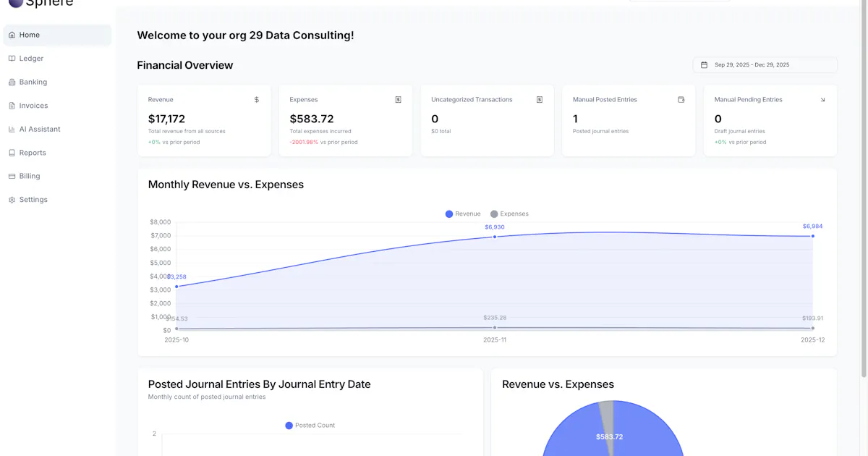Screen dimensions: 868x456
Task: Click the Invoices document icon
Action: coord(12,106)
